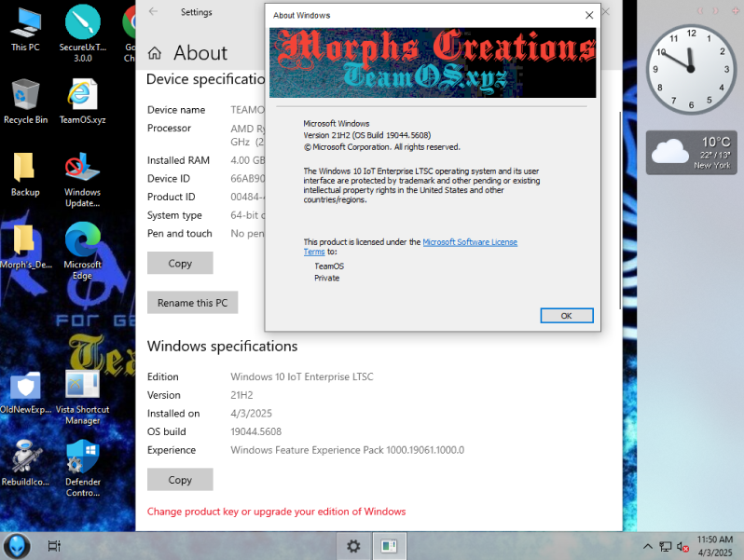This screenshot has height=560, width=744.
Task: Confirm About Windows with OK
Action: pyautogui.click(x=567, y=316)
